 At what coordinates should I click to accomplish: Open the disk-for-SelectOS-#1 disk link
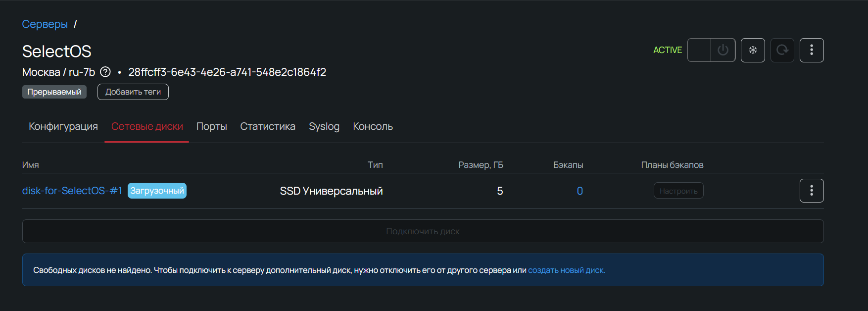coord(72,191)
